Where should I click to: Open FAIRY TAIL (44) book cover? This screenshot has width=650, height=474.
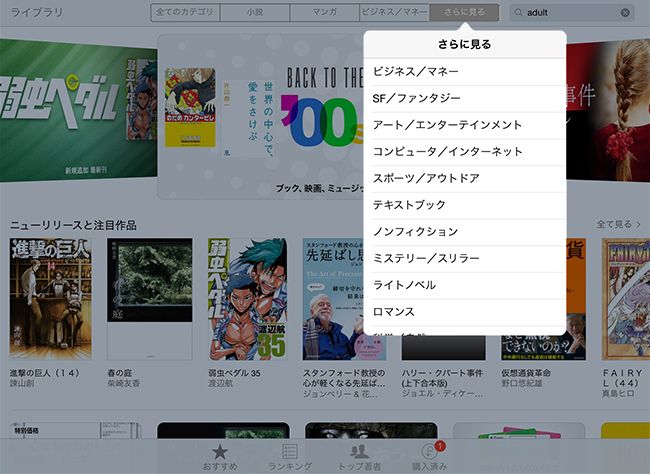tap(626, 299)
